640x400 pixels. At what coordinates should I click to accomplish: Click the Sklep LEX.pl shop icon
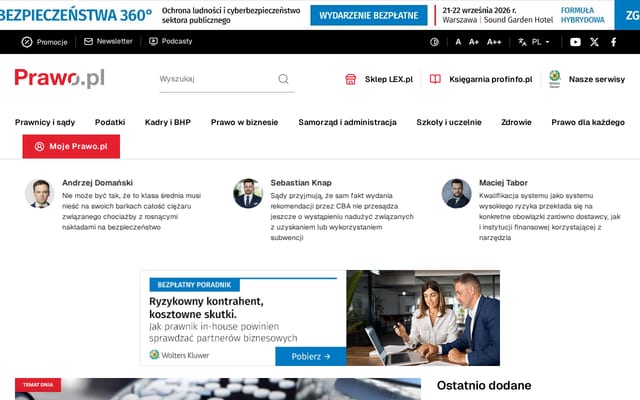pos(351,79)
